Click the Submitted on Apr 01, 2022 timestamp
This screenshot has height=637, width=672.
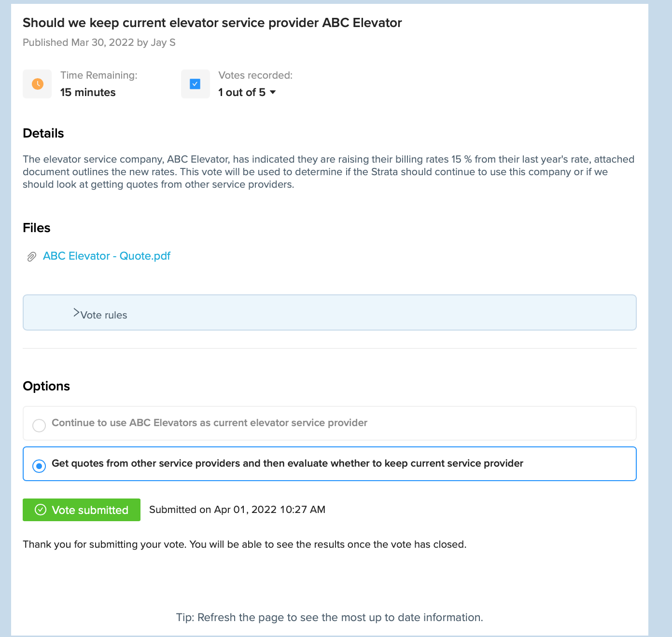pyautogui.click(x=237, y=510)
